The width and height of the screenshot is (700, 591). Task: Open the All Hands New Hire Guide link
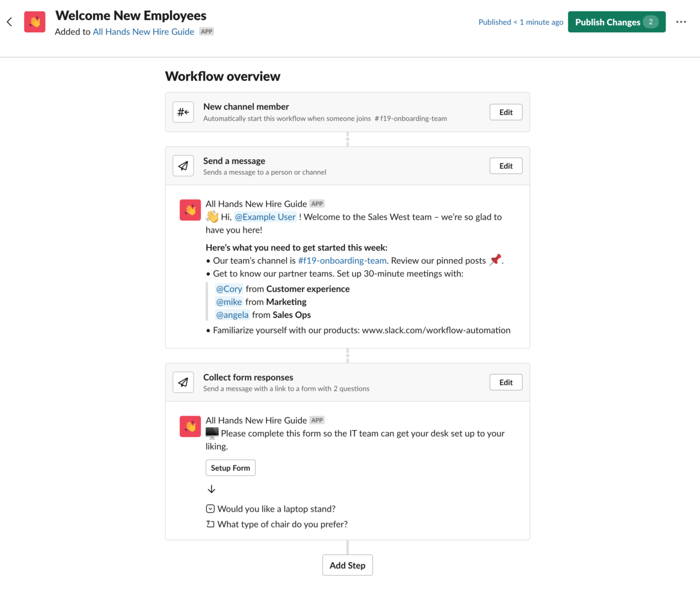143,31
